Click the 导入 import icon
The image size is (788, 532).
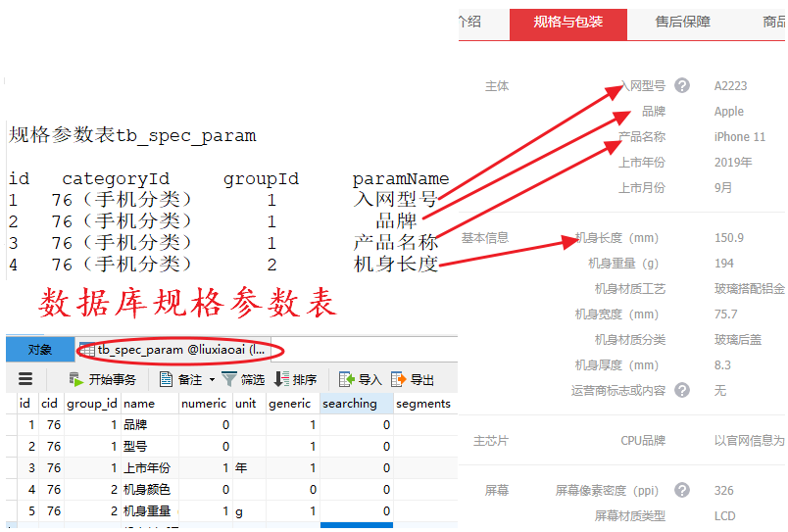(347, 379)
